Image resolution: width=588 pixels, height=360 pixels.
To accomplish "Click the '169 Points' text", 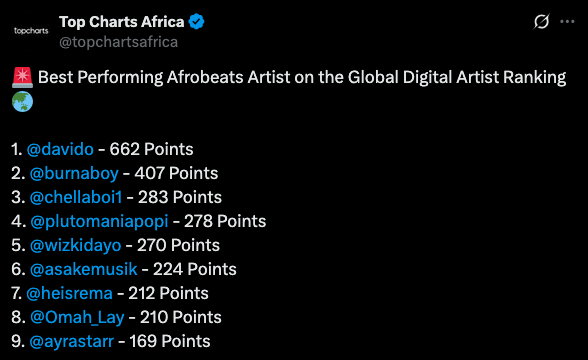I will [170, 341].
